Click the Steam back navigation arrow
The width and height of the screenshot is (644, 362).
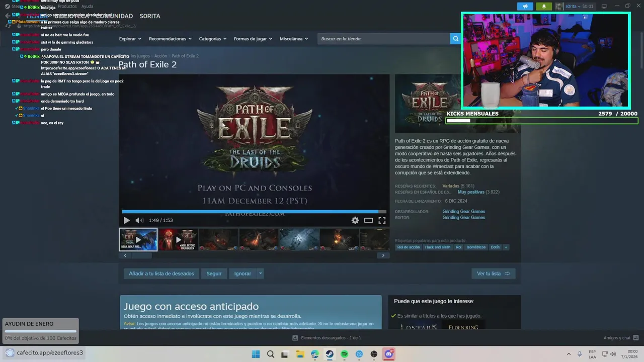coord(7,16)
